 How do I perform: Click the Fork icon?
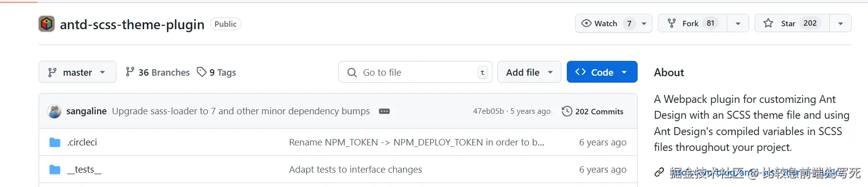[x=672, y=23]
